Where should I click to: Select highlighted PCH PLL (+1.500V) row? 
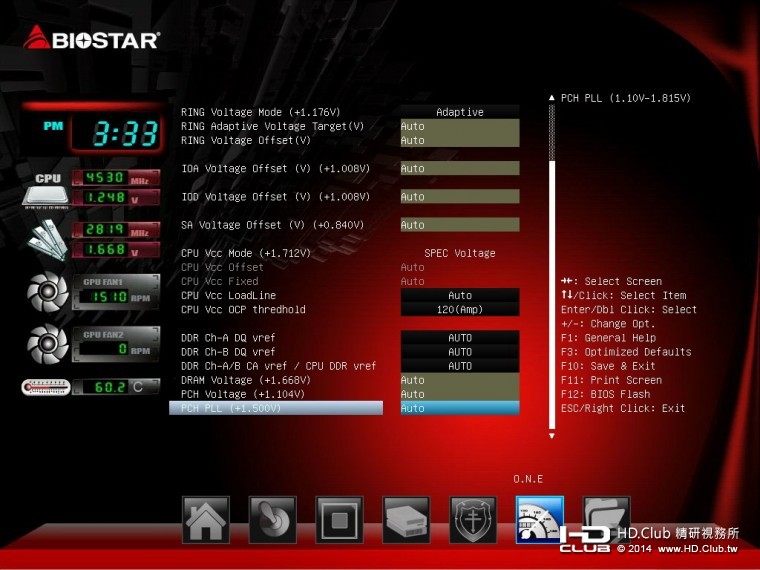(276, 408)
